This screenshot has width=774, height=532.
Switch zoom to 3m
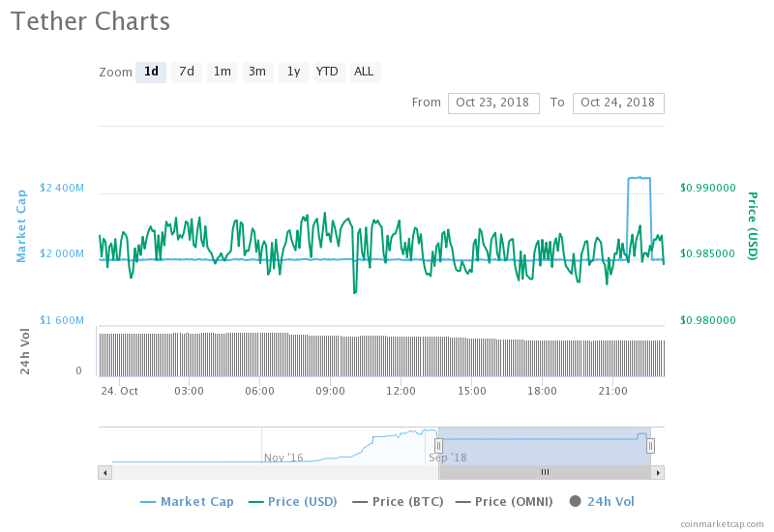[x=257, y=72]
